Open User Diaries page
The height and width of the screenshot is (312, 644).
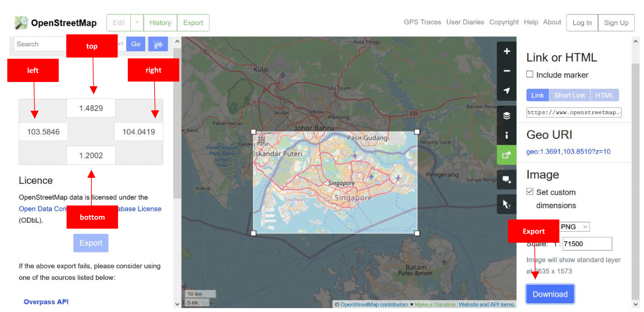coord(465,22)
